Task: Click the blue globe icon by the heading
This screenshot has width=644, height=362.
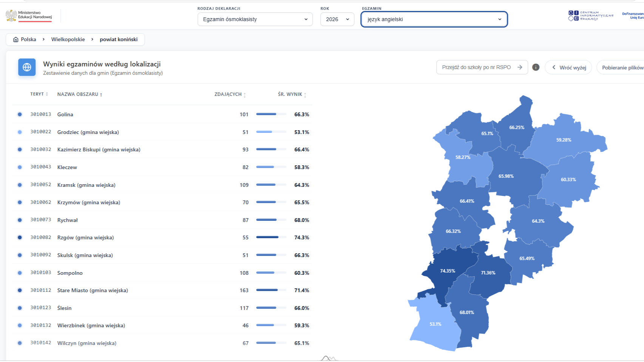Action: click(x=27, y=67)
